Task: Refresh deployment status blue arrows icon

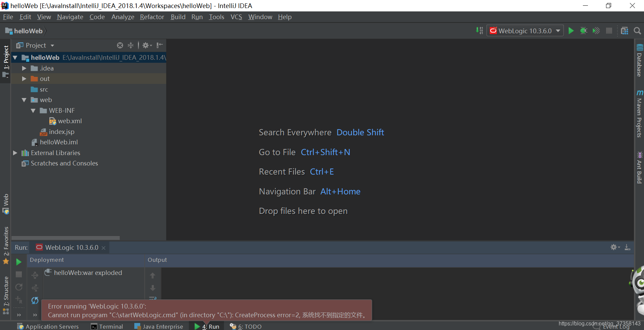Action: click(35, 300)
